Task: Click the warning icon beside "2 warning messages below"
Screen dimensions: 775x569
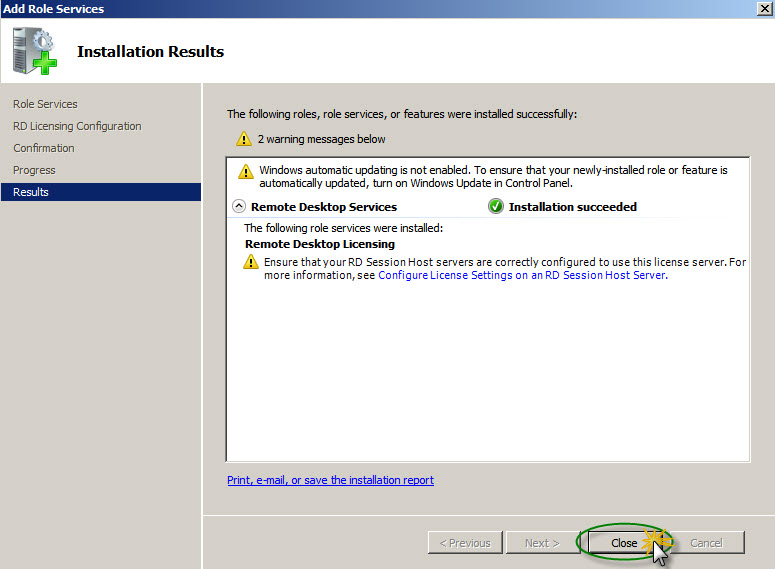Action: pos(244,139)
